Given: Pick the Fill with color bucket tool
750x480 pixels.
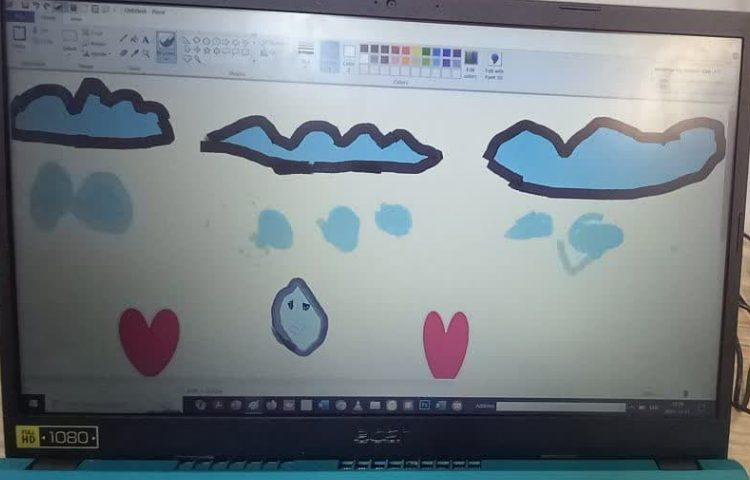Looking at the screenshot, I should [134, 39].
